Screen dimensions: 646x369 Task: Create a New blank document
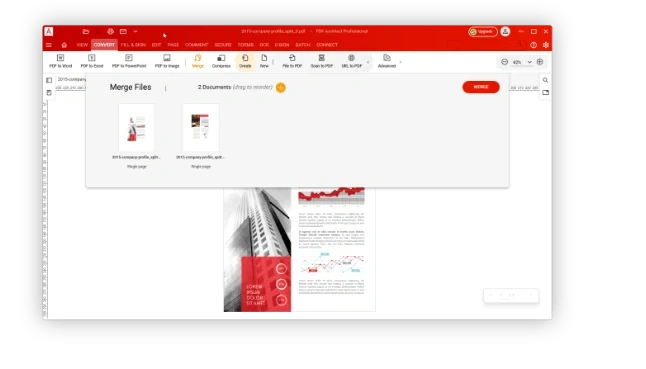pos(264,61)
